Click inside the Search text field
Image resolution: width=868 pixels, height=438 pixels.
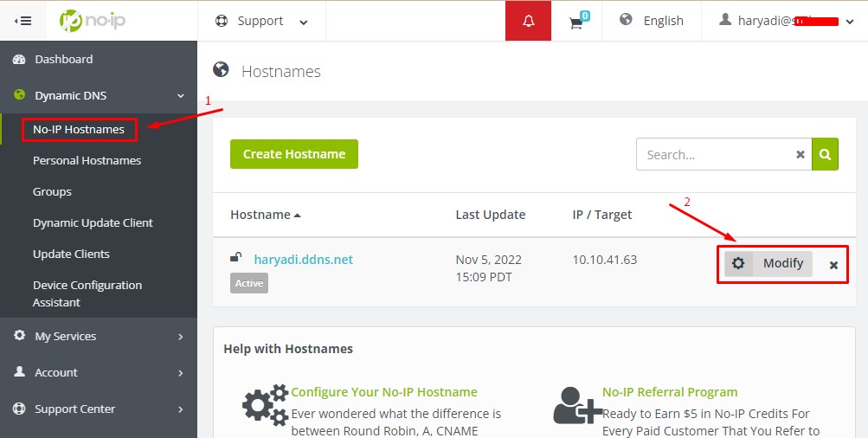tap(714, 155)
